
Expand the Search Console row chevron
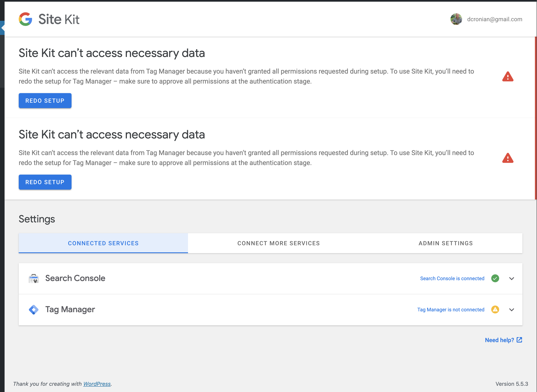[512, 279]
